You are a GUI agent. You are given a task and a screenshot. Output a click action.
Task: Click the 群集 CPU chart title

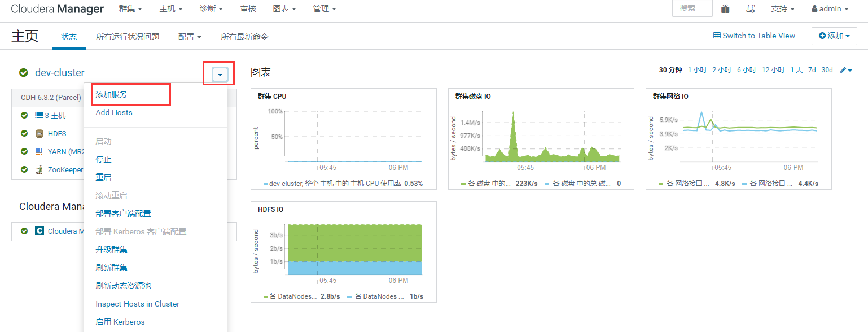272,97
